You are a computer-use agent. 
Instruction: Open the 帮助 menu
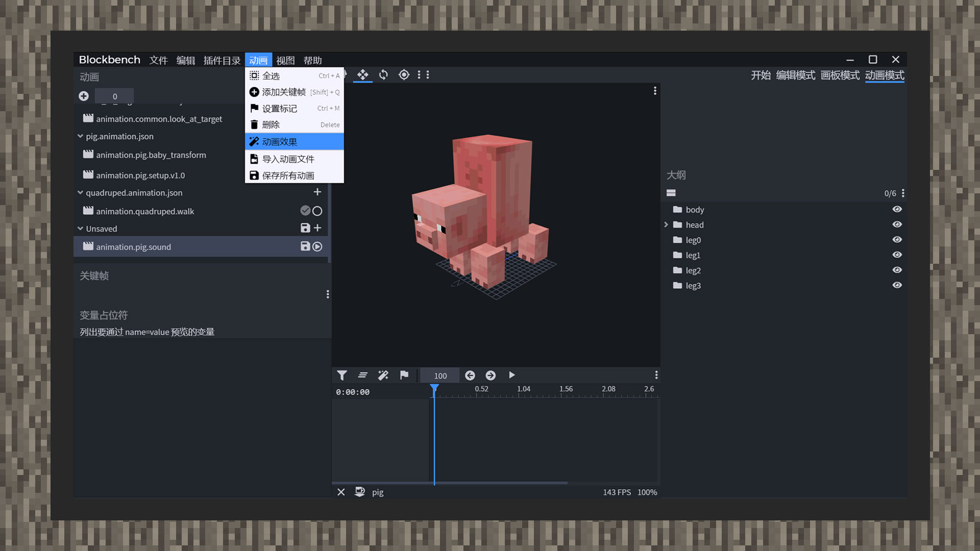tap(312, 60)
